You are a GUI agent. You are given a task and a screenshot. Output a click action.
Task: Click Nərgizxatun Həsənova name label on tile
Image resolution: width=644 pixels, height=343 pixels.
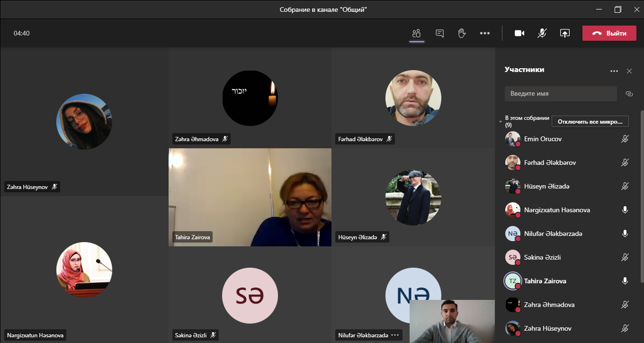coord(35,335)
